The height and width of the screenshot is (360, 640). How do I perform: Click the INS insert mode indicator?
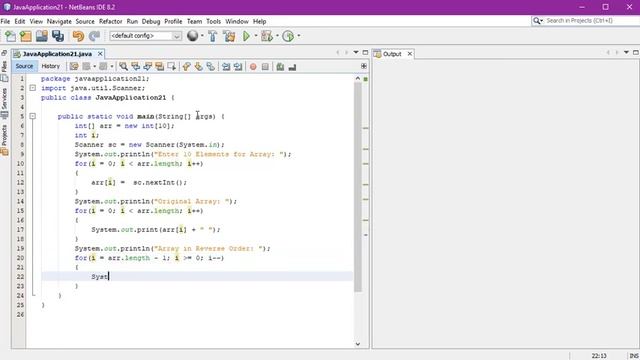tap(634, 356)
